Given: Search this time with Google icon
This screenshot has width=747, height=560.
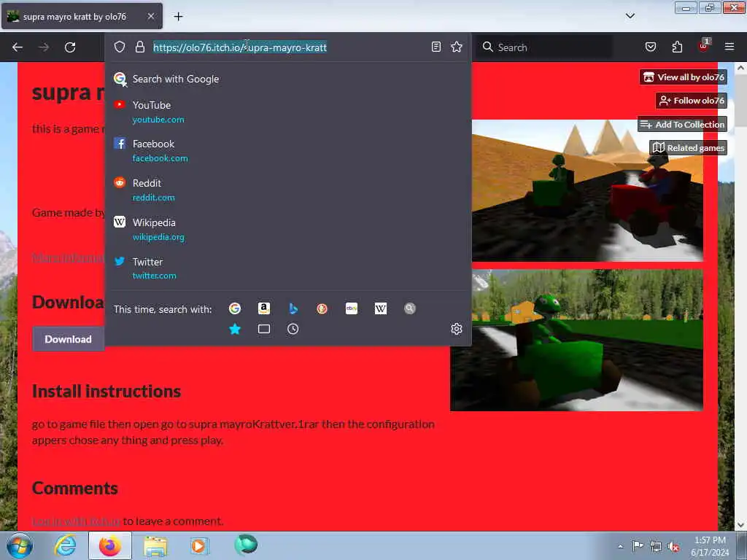Looking at the screenshot, I should click(x=235, y=308).
